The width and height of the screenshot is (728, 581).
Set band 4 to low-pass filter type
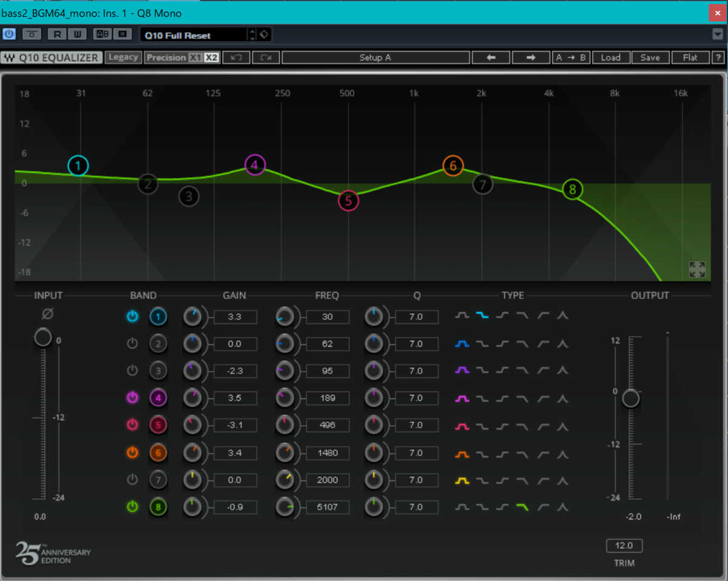pos(522,398)
